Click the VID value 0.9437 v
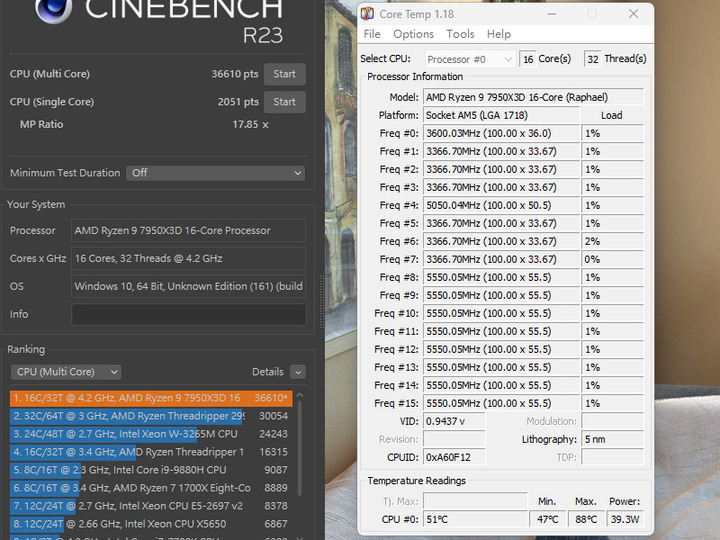The height and width of the screenshot is (540, 720). [x=454, y=421]
